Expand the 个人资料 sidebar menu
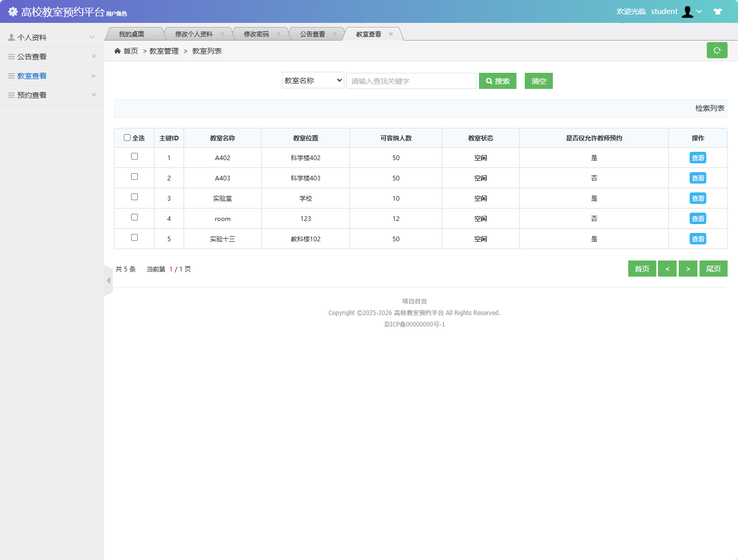The image size is (738, 560). coord(92,37)
